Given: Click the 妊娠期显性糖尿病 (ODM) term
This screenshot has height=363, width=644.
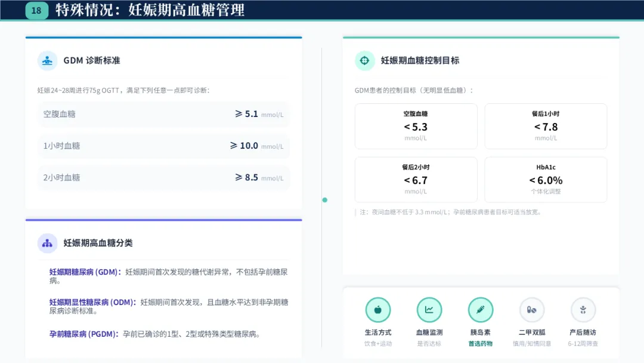Looking at the screenshot, I should coord(92,303).
